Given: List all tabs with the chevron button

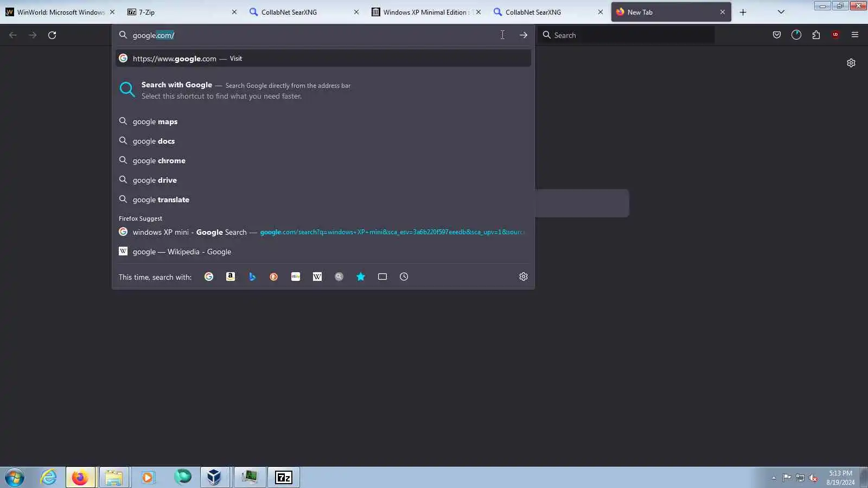Looking at the screenshot, I should 781,12.
